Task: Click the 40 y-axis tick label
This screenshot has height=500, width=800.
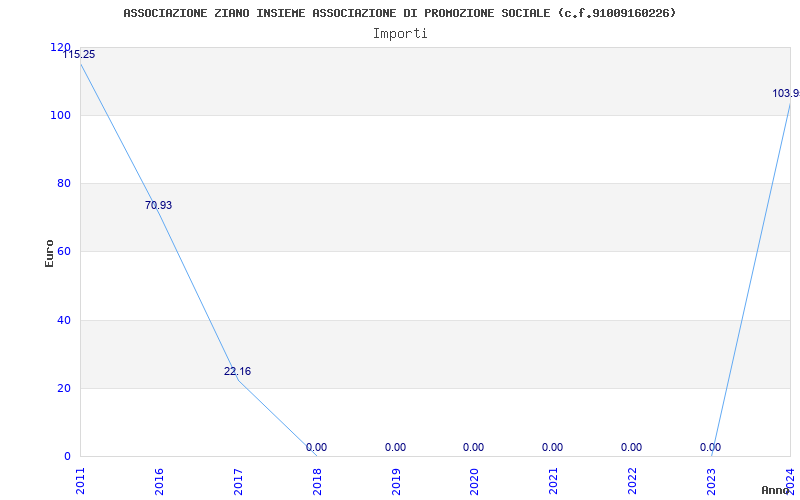Action: (64, 320)
